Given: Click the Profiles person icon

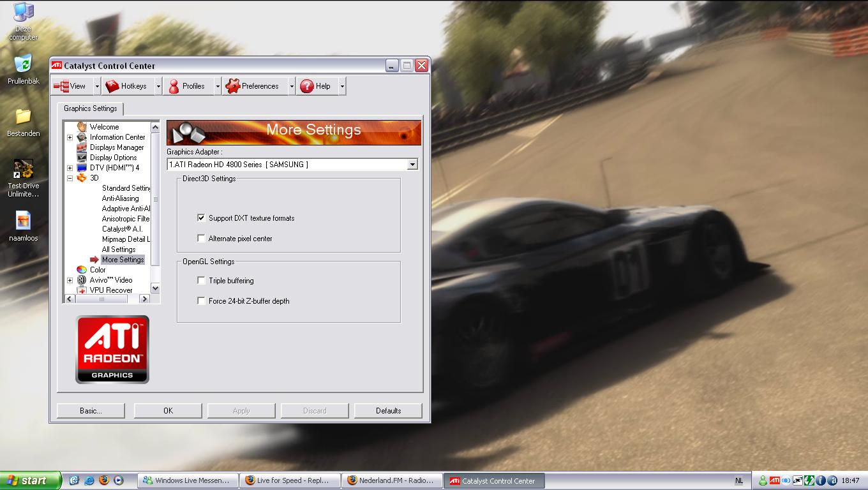Looking at the screenshot, I should [174, 86].
